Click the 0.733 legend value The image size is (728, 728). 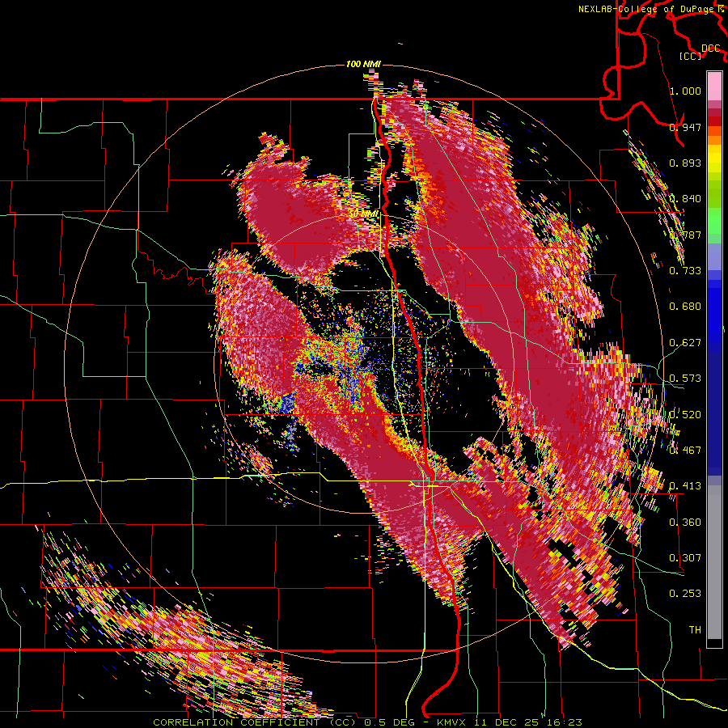[x=685, y=270]
